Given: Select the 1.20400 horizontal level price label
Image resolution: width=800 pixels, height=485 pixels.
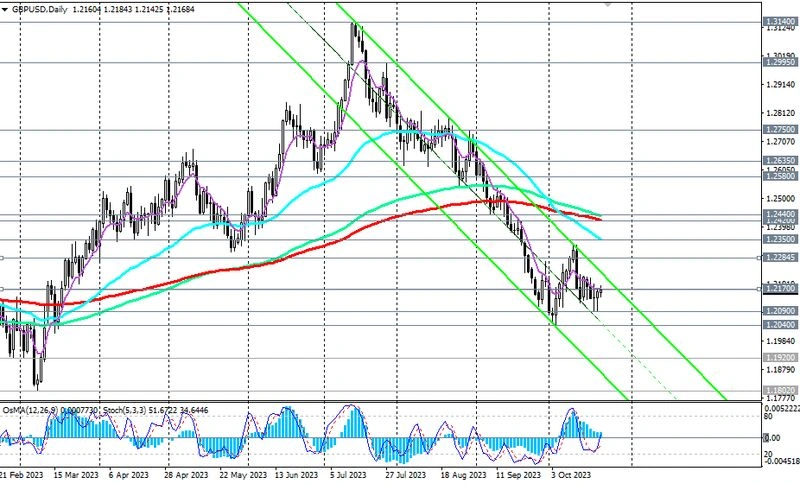Looking at the screenshot, I should (781, 324).
